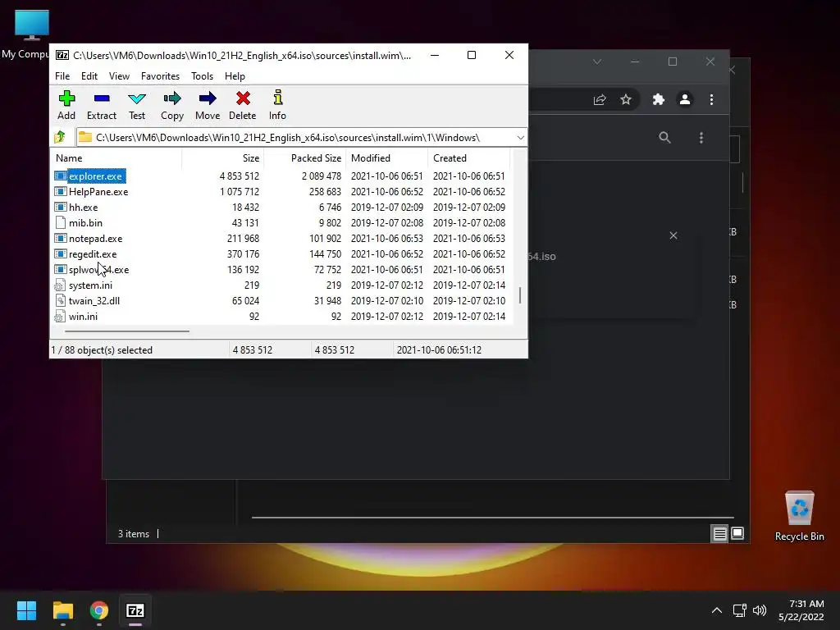Select the My Computer desktop icon

[31, 34]
